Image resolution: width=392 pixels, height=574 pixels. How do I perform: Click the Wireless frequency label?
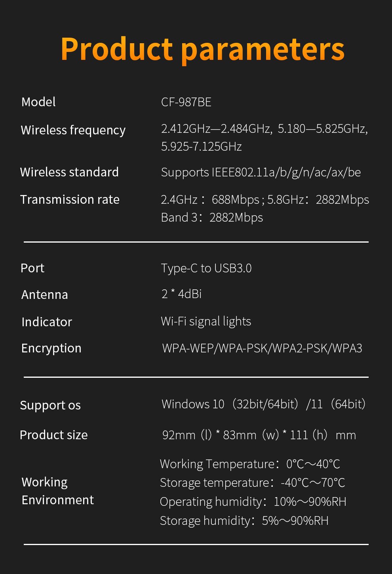click(x=73, y=130)
